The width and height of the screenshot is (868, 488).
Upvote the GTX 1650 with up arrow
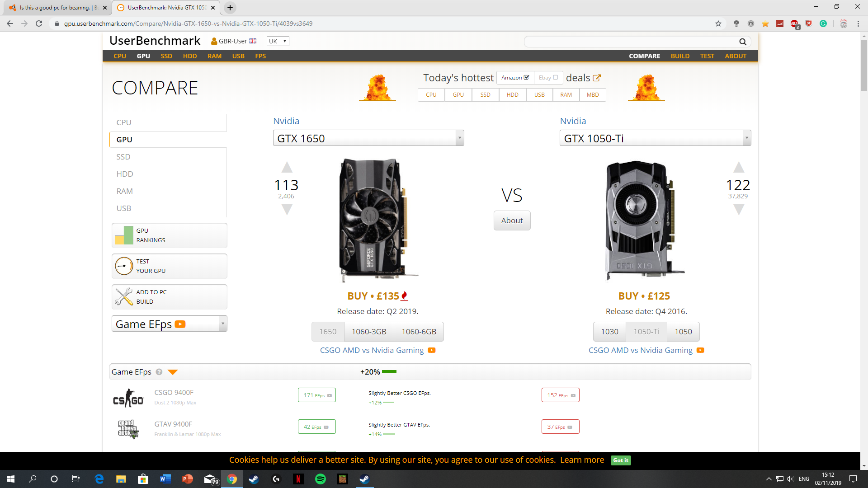coord(287,167)
